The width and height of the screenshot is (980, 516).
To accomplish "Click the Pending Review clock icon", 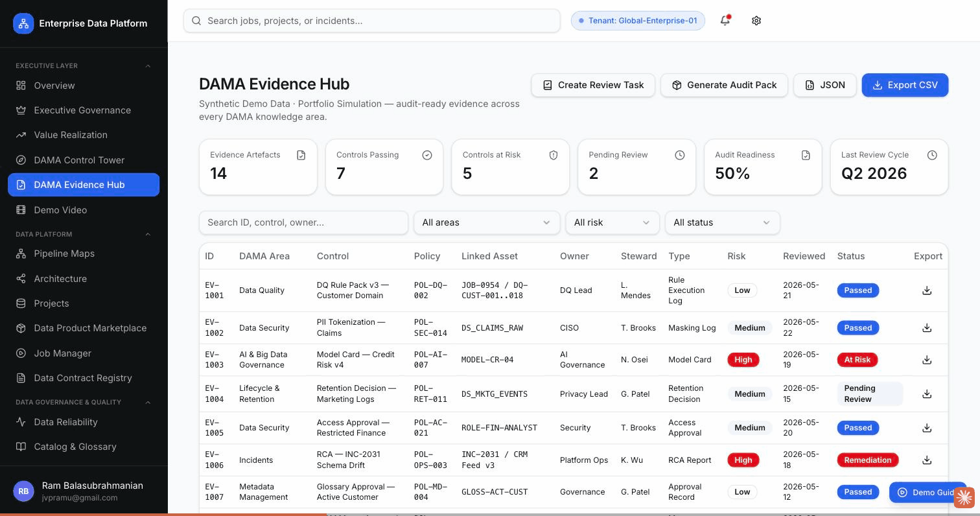I will pyautogui.click(x=679, y=155).
